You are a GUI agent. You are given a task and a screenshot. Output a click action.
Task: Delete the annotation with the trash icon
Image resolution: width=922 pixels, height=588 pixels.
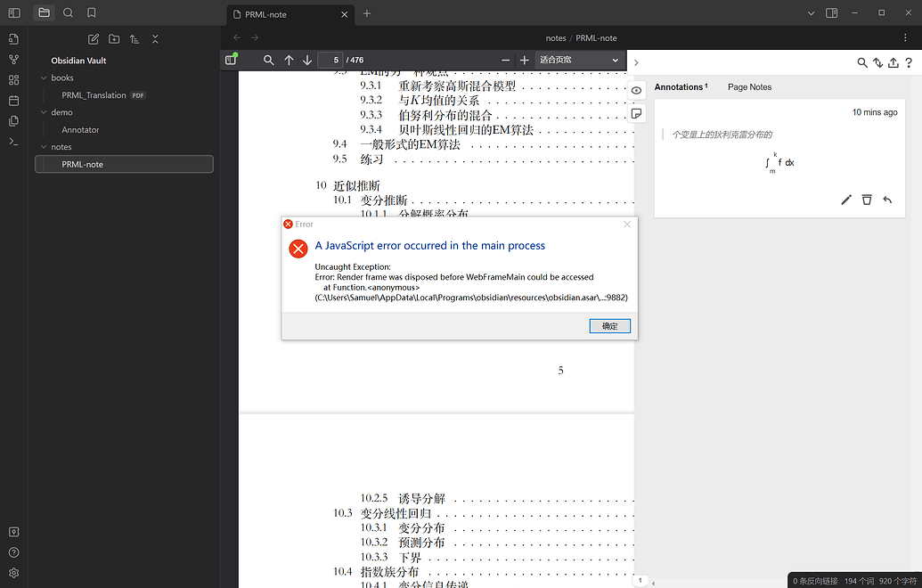(867, 200)
